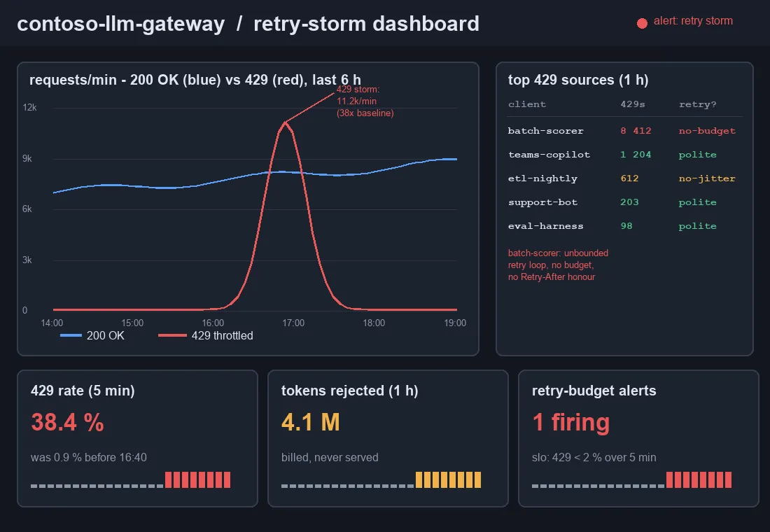Open the 'tokens rejected (1 h)' card title

pos(349,391)
